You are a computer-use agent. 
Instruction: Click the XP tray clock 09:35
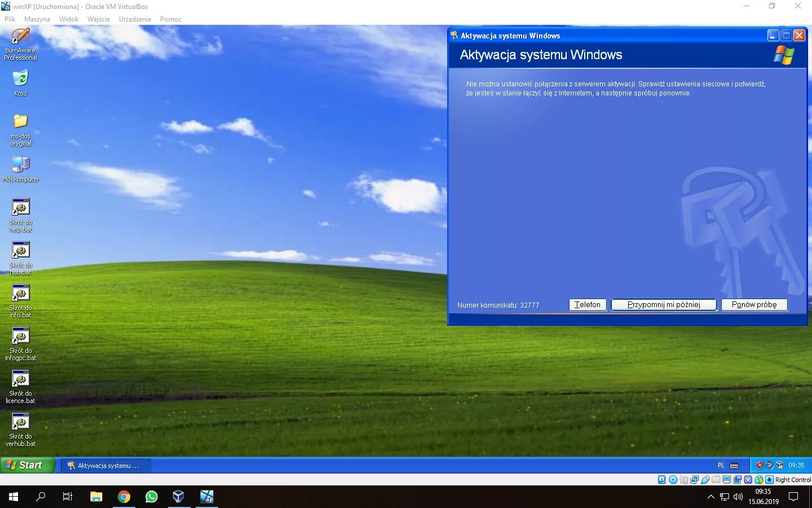(796, 465)
